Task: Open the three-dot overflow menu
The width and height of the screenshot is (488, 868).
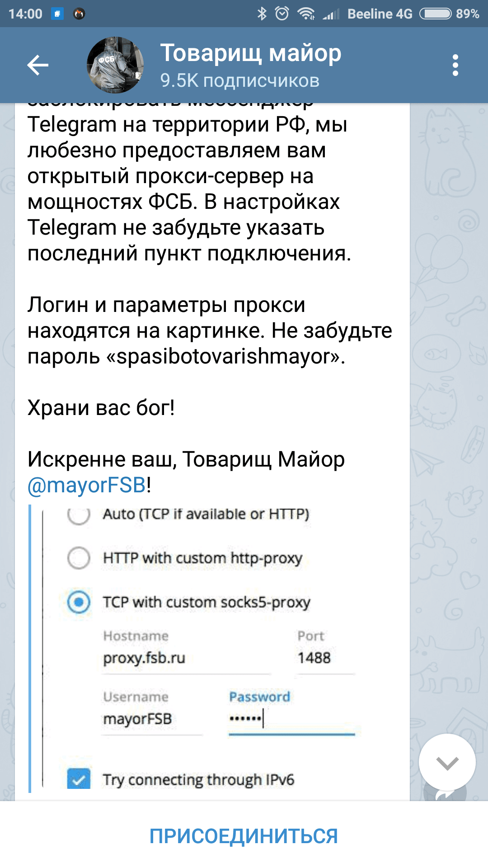Action: 455,66
